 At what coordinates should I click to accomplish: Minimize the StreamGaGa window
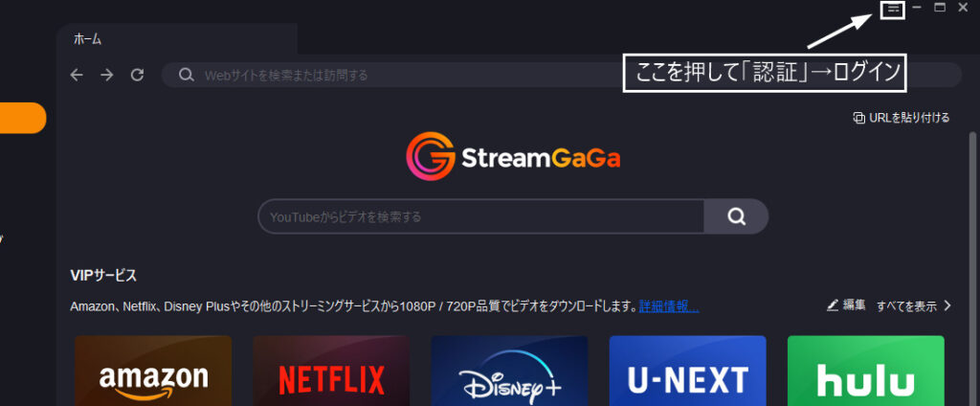[x=917, y=8]
